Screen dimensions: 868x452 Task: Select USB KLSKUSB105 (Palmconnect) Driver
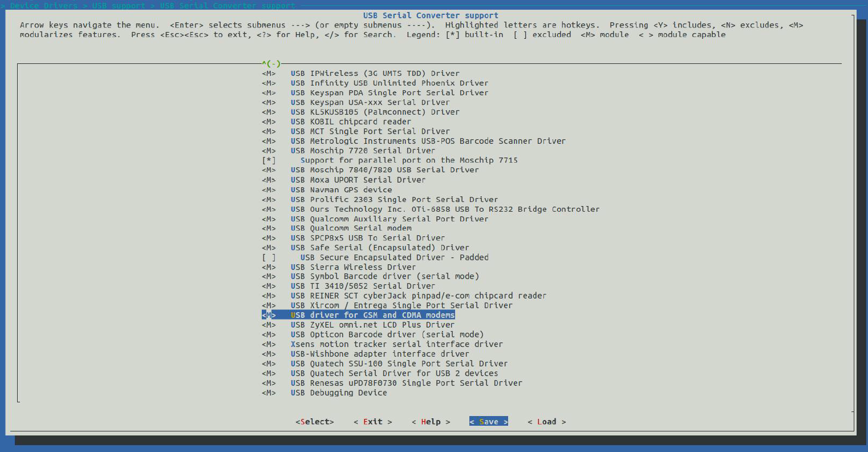[x=375, y=112]
